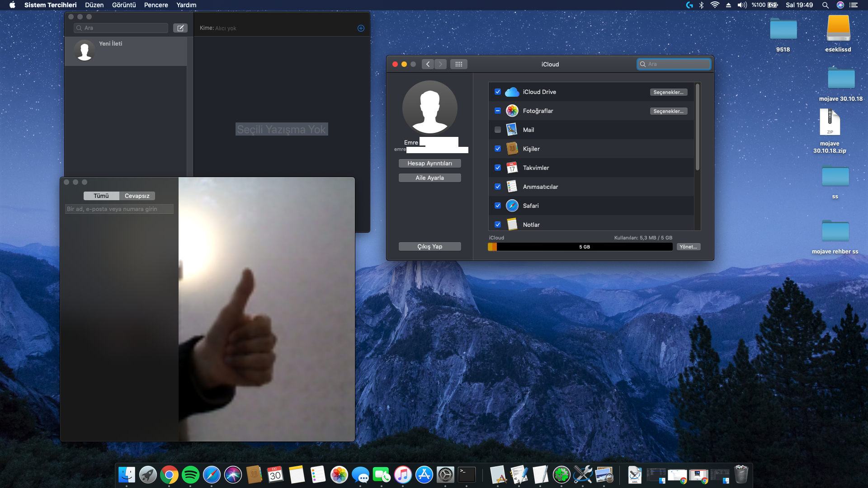Uncheck the iCloud Drive checkbox

click(498, 92)
